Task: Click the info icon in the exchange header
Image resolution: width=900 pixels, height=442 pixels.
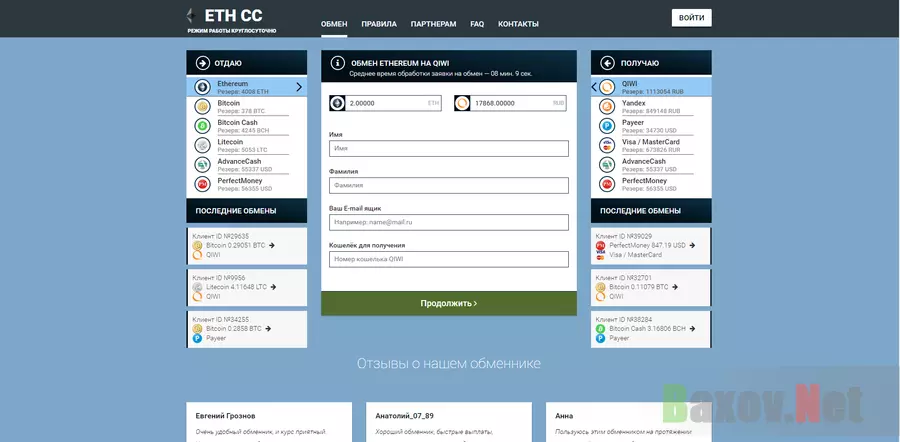Action: [x=338, y=63]
